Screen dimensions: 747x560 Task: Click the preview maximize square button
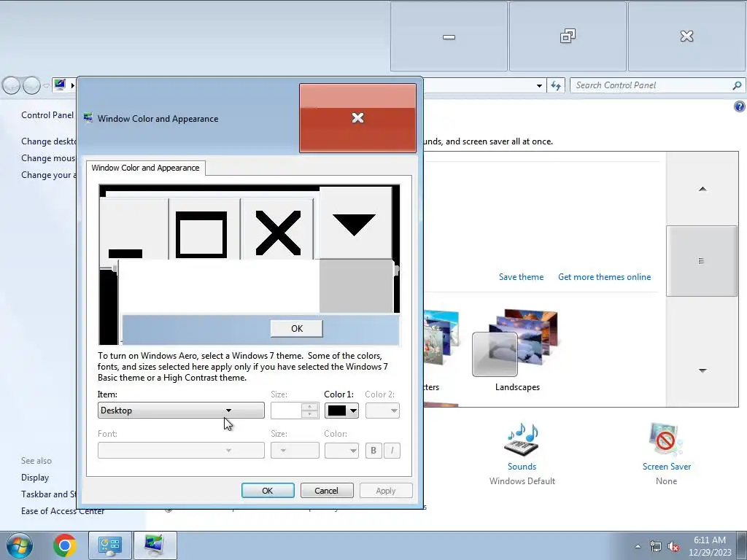click(205, 230)
